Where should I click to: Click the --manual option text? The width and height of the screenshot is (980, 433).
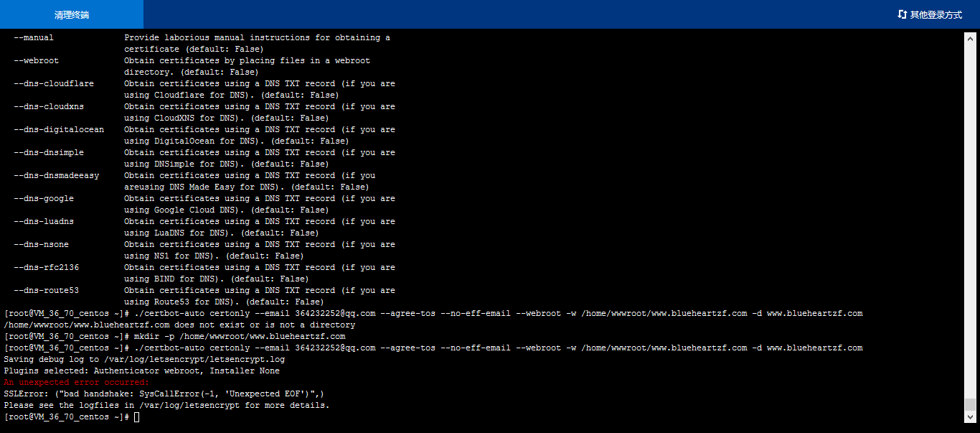tap(34, 38)
